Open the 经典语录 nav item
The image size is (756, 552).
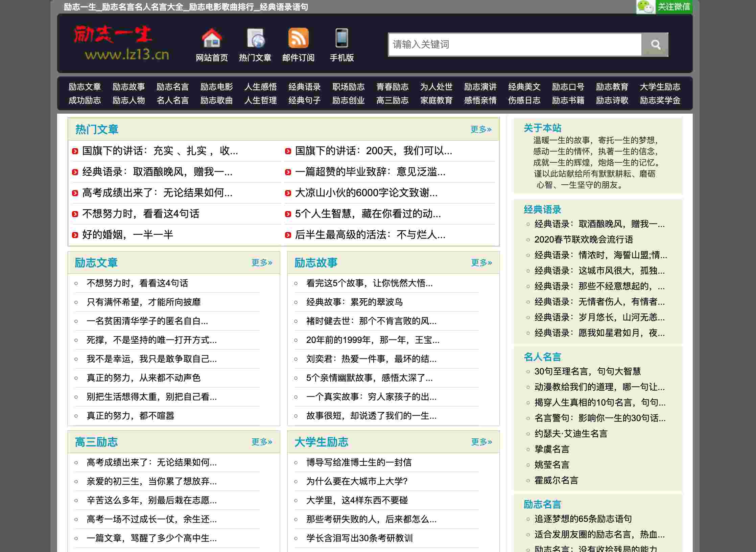[304, 87]
